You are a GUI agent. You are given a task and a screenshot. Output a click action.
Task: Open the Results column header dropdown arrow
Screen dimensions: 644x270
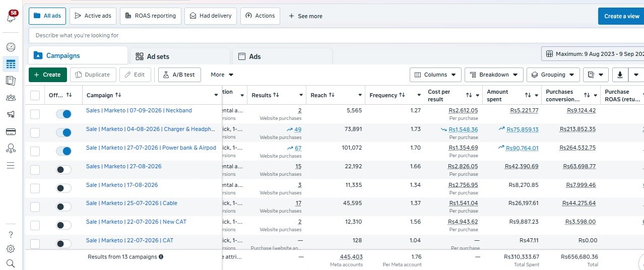(x=301, y=95)
